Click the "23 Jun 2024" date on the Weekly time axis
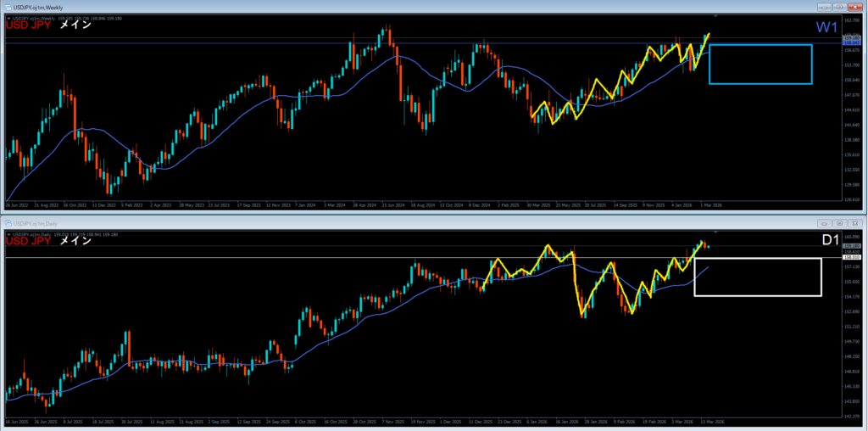This screenshot has width=868, height=431. point(393,205)
